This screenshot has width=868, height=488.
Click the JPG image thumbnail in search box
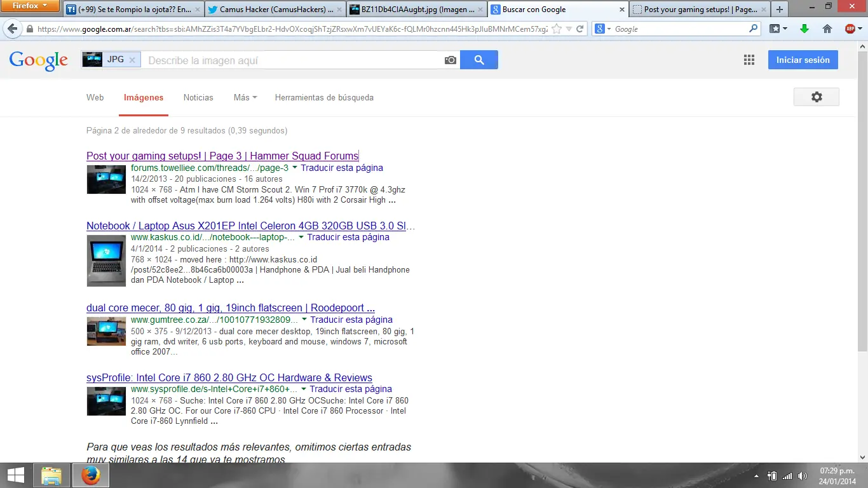(92, 60)
